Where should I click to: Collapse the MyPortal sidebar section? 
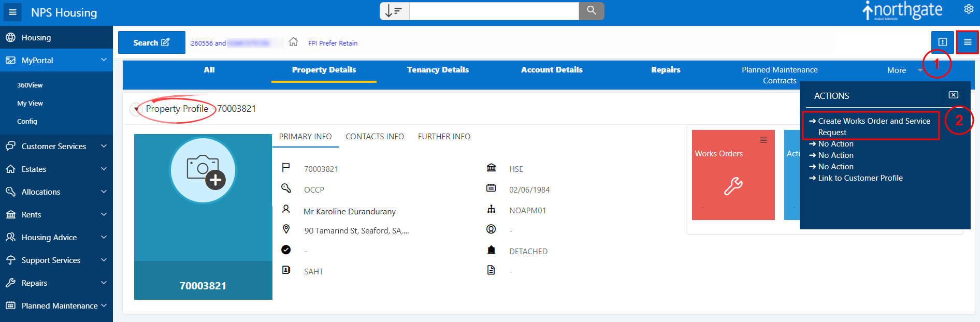[104, 60]
